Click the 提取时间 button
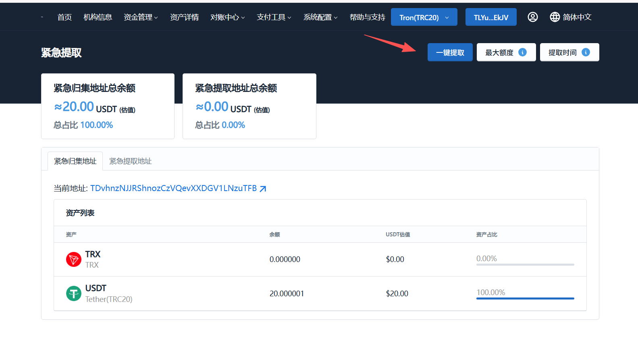Image resolution: width=638 pixels, height=364 pixels. [569, 52]
